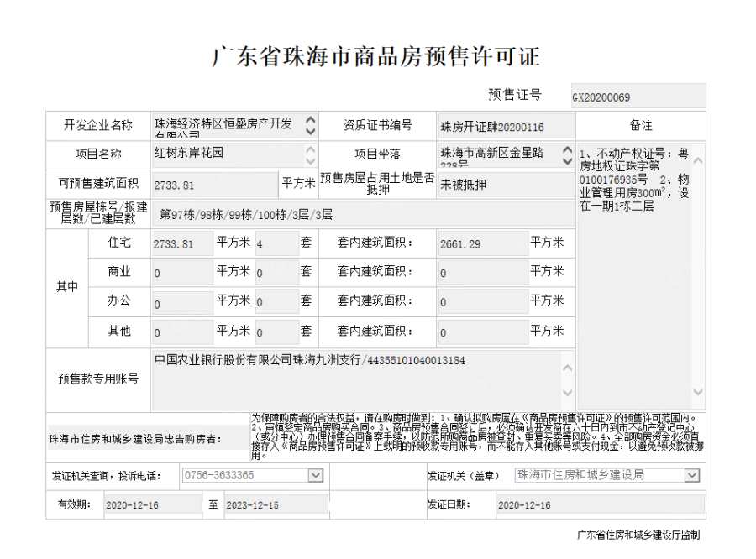Click the 商业 area field

(x=183, y=273)
